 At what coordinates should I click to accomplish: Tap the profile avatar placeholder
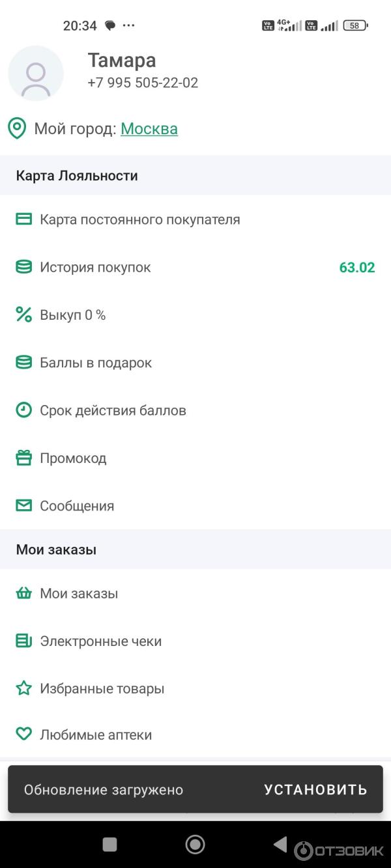(36, 74)
